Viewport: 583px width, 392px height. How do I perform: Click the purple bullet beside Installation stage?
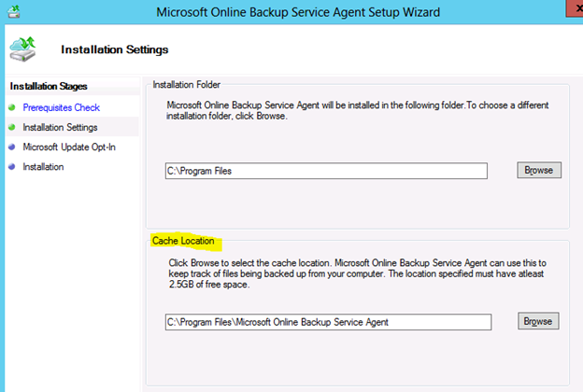[x=12, y=166]
